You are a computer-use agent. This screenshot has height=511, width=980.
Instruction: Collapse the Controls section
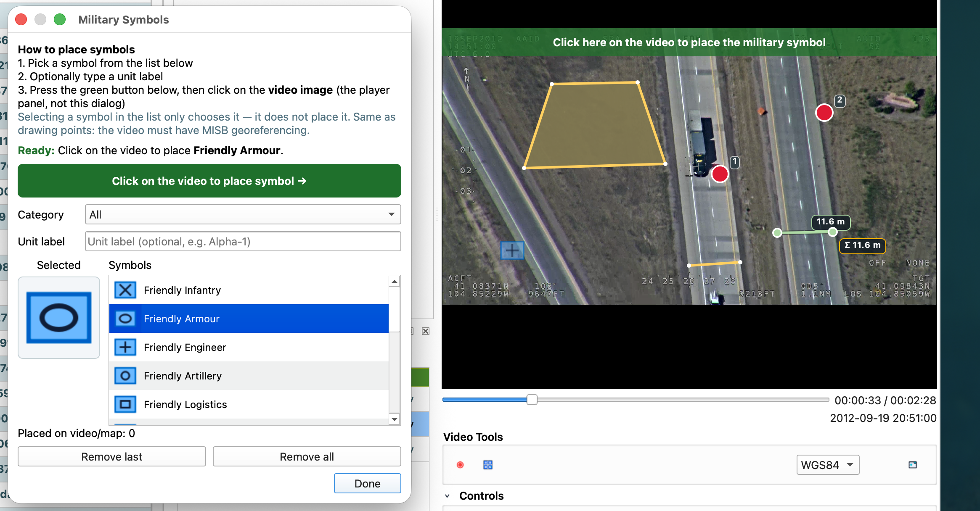coord(447,496)
